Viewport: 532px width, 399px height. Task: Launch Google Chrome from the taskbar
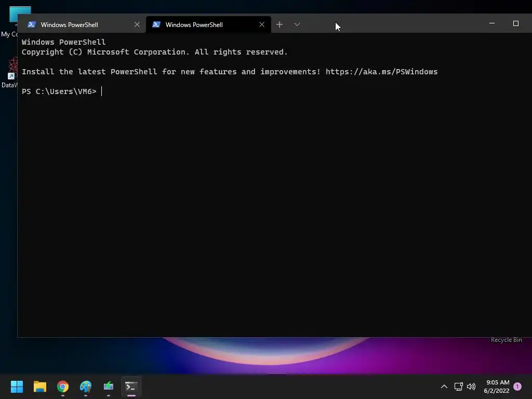pos(63,387)
